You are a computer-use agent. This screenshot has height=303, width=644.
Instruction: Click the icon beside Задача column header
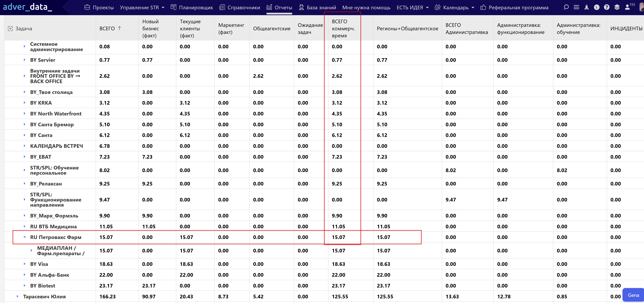[x=10, y=29]
